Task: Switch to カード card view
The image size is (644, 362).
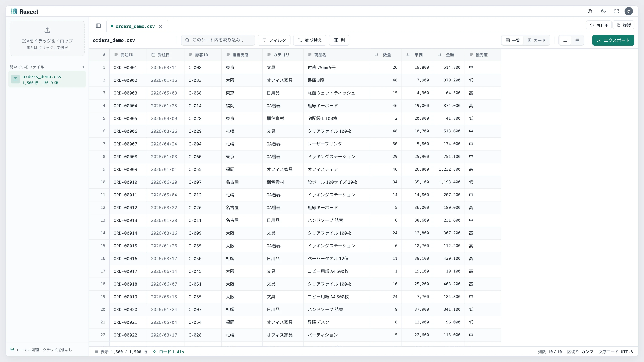Action: 536,40
